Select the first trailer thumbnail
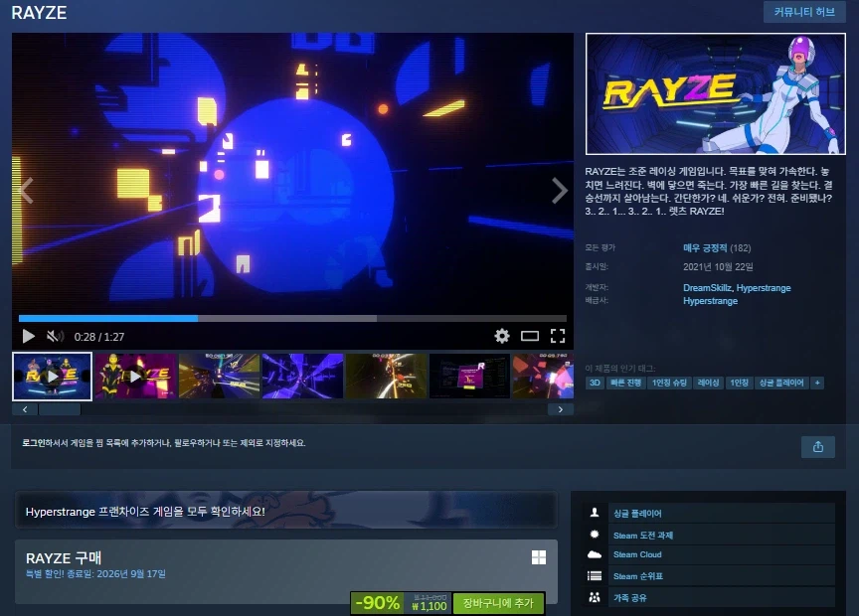Screen dimensions: 859x616 pyautogui.click(x=52, y=377)
